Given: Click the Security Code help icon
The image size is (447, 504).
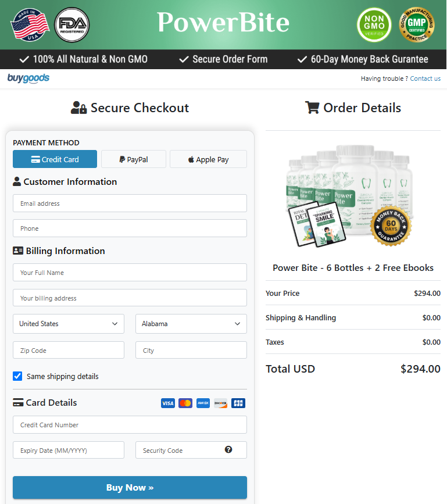Looking at the screenshot, I should tap(228, 449).
